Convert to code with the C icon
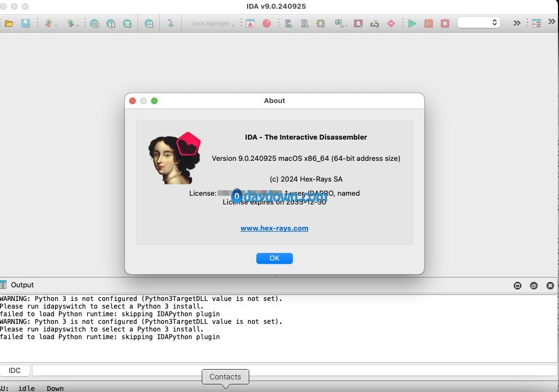The height and width of the screenshot is (392, 559). point(288,23)
